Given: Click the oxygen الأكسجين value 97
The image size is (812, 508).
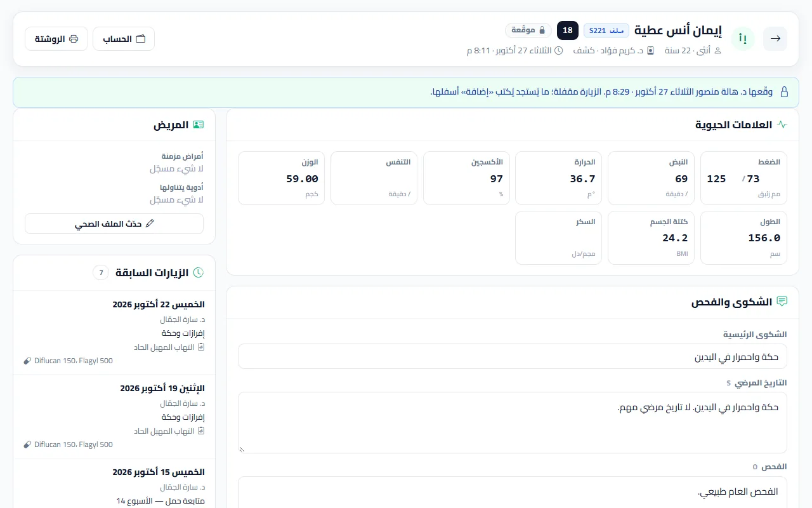Looking at the screenshot, I should tap(497, 179).
